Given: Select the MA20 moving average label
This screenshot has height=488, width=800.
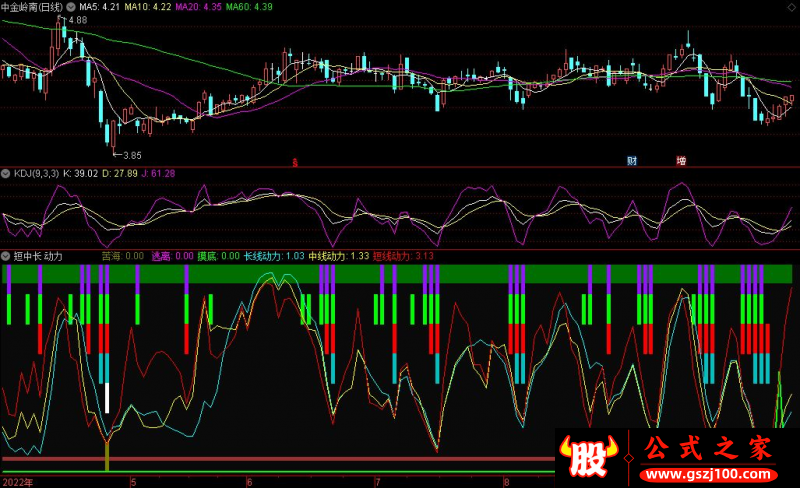Looking at the screenshot, I should [194, 7].
